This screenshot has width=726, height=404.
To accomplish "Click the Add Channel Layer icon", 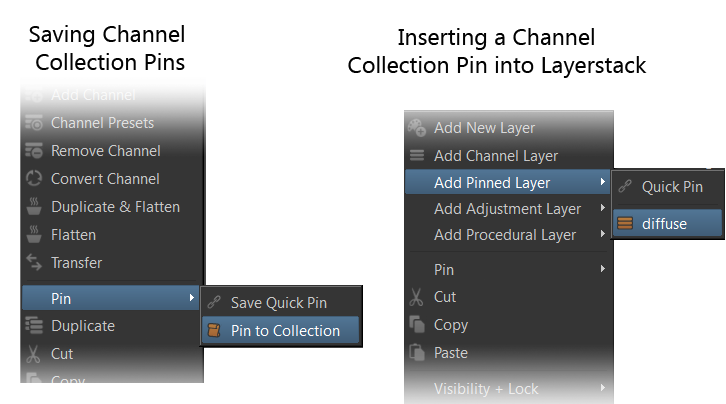I will pyautogui.click(x=417, y=156).
